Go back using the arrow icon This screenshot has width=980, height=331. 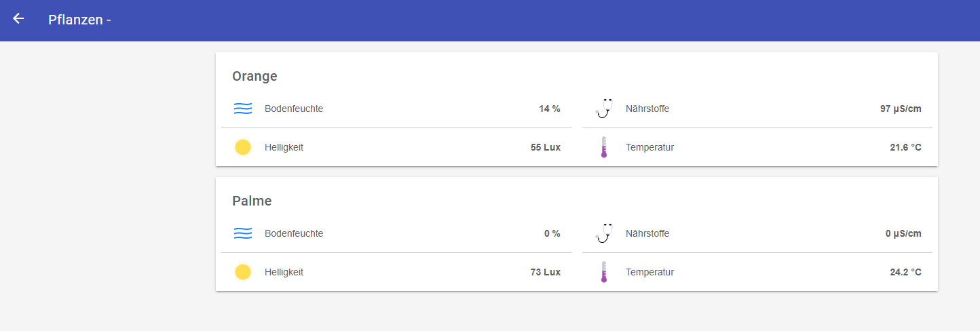(18, 19)
